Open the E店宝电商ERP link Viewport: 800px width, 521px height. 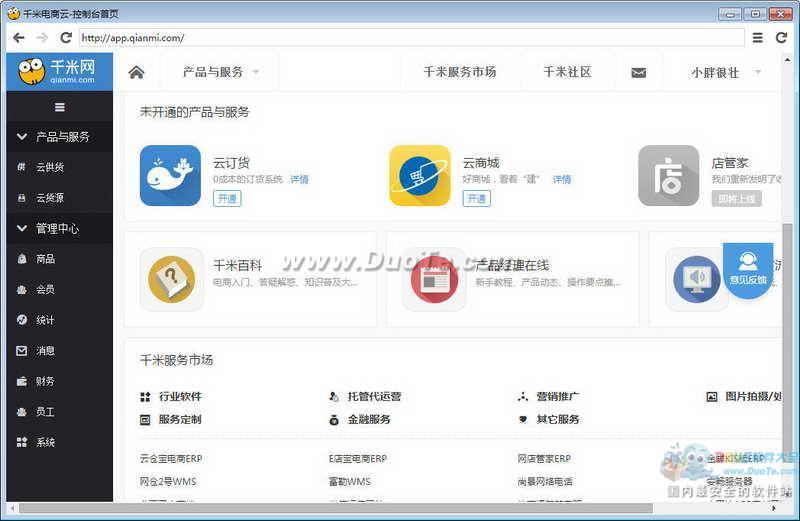(358, 459)
